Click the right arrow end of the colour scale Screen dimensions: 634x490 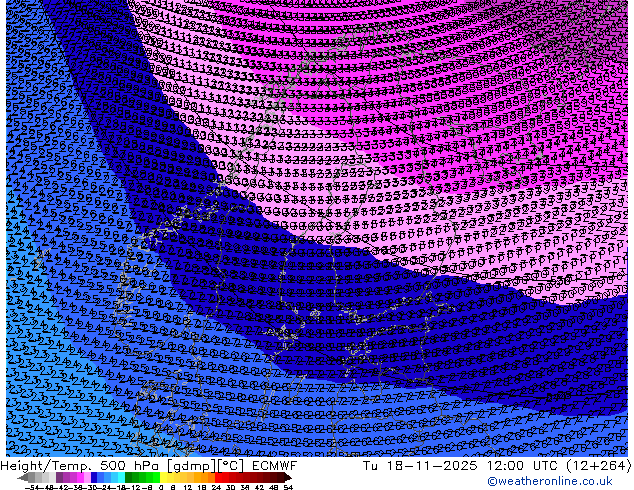(287, 478)
